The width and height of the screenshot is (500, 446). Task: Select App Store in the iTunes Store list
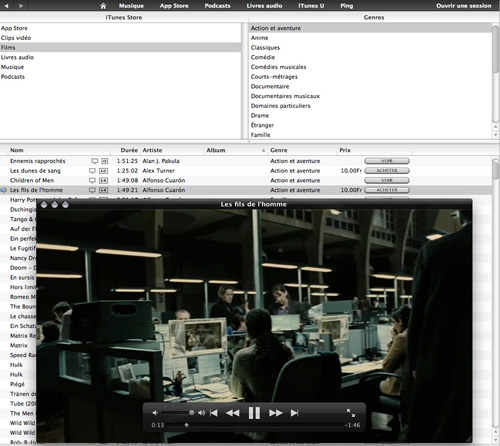pyautogui.click(x=120, y=28)
